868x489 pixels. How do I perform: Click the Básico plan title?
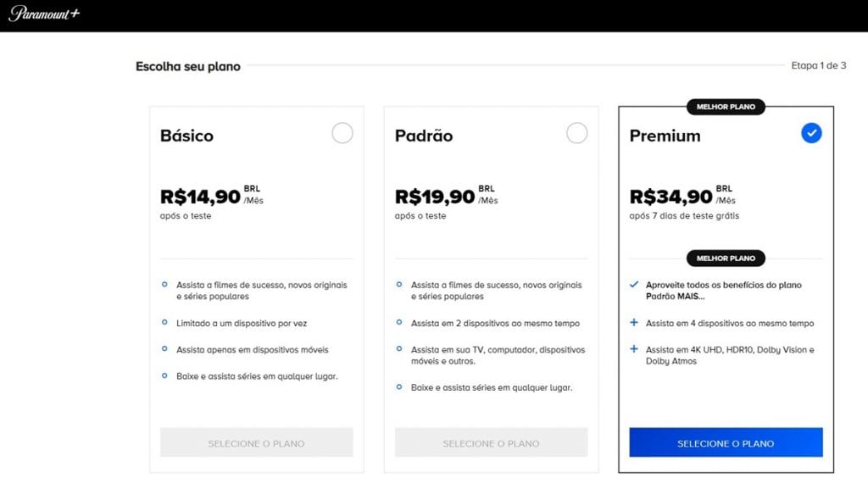pos(186,136)
